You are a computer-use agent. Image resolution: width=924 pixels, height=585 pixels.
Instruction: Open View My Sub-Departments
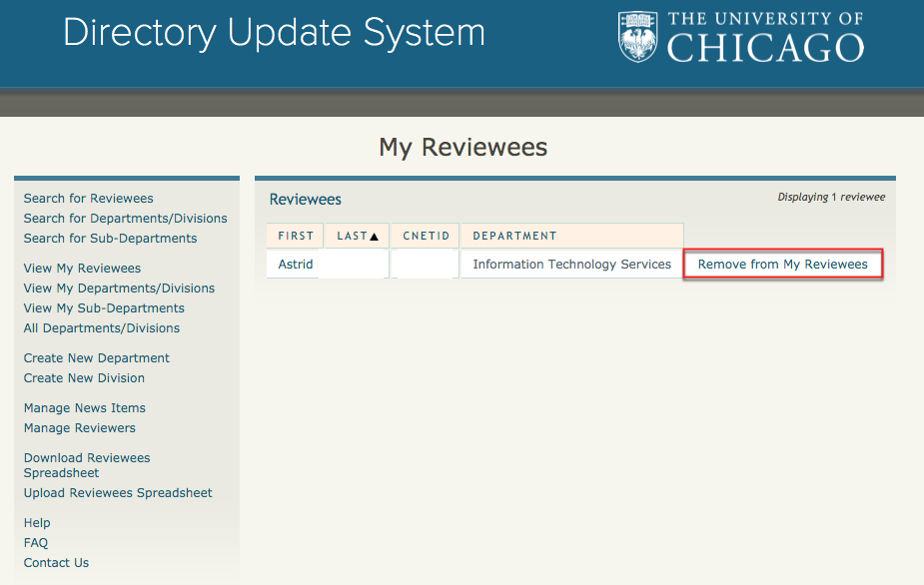[104, 308]
